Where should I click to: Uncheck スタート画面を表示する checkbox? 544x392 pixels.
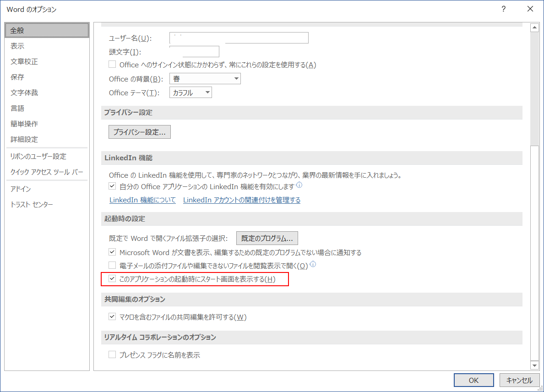(x=112, y=279)
